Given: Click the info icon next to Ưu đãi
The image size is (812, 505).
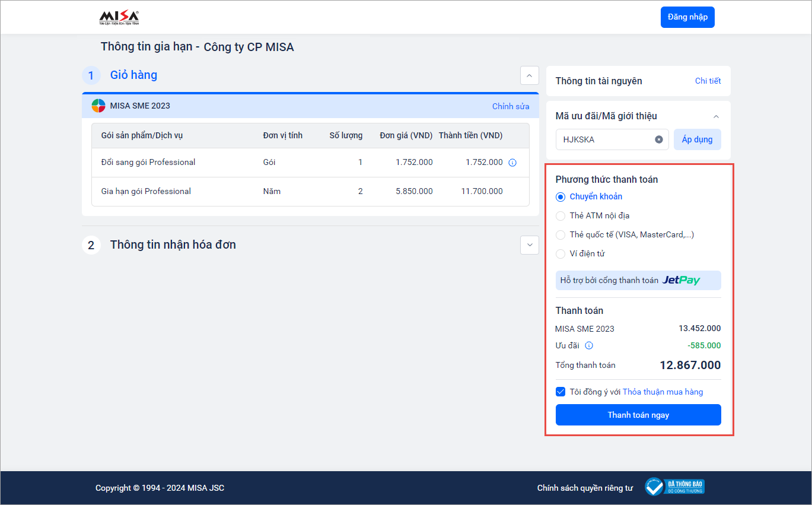Looking at the screenshot, I should coord(589,346).
